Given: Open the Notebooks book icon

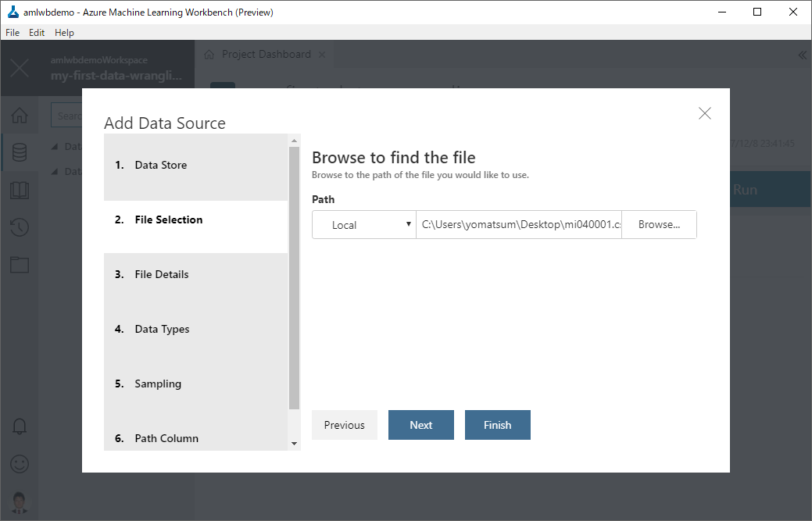Looking at the screenshot, I should pos(20,191).
